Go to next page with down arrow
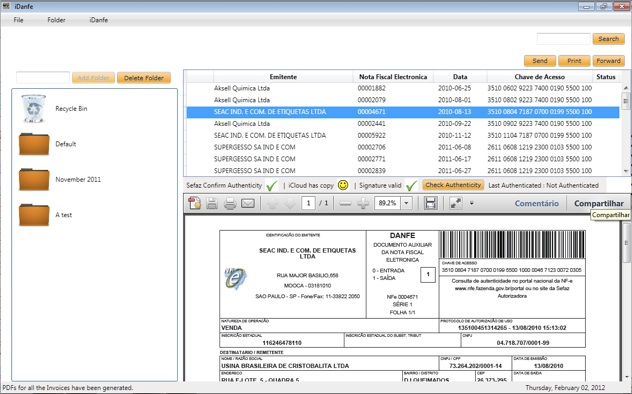The height and width of the screenshot is (394, 632). click(x=290, y=203)
